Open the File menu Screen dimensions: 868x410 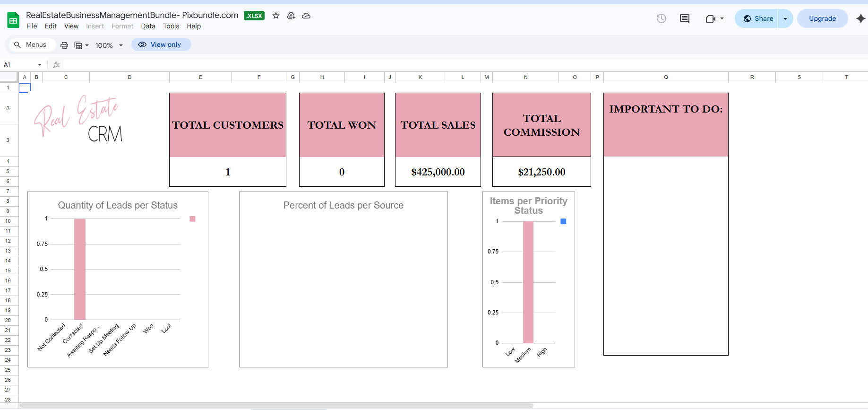click(32, 26)
